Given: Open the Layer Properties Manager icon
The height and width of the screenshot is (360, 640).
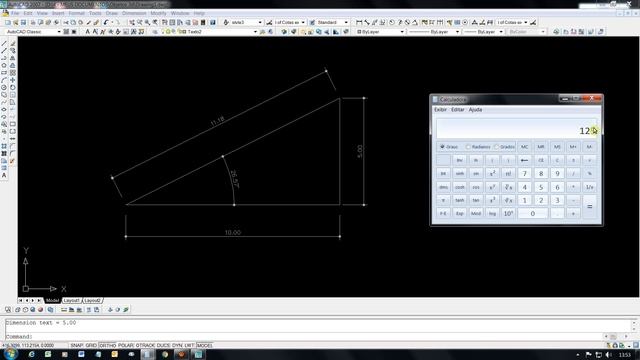Looking at the screenshot, I should point(155,32).
